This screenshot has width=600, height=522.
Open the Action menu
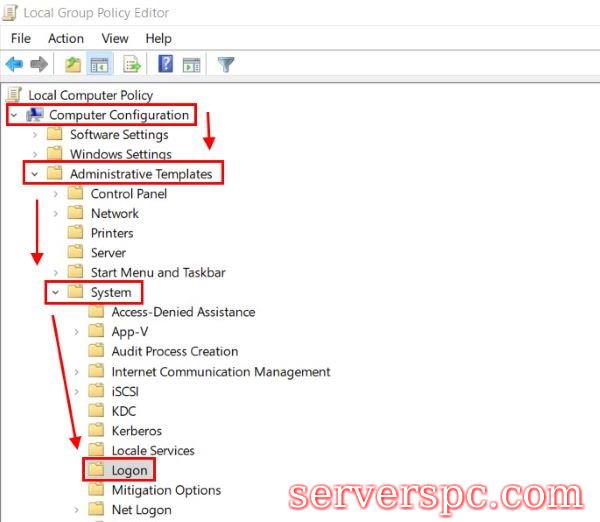point(66,38)
